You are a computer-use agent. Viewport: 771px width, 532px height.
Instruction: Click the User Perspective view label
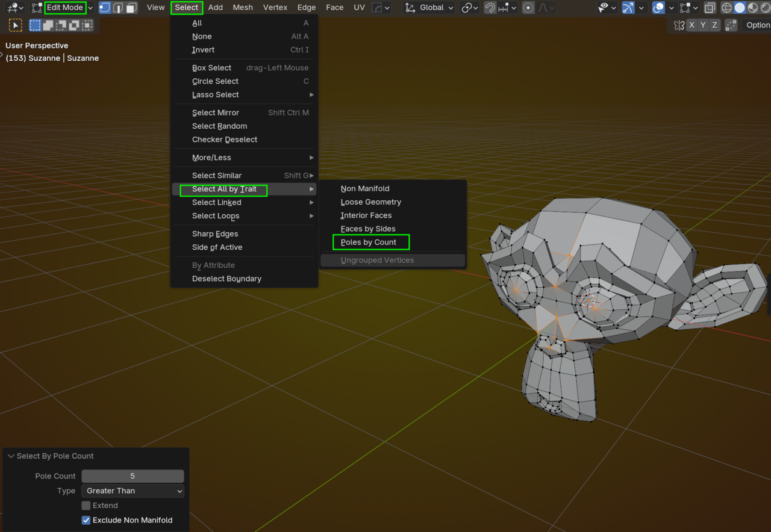(x=37, y=46)
